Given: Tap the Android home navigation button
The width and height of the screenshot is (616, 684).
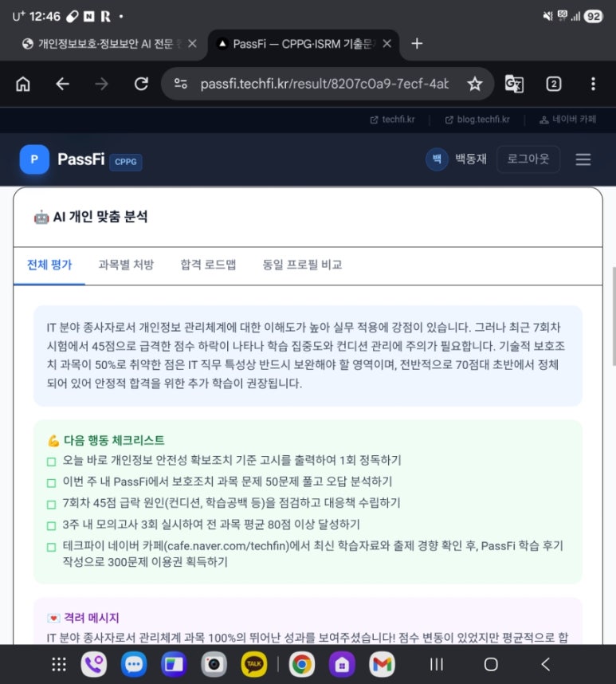Looking at the screenshot, I should 491,664.
